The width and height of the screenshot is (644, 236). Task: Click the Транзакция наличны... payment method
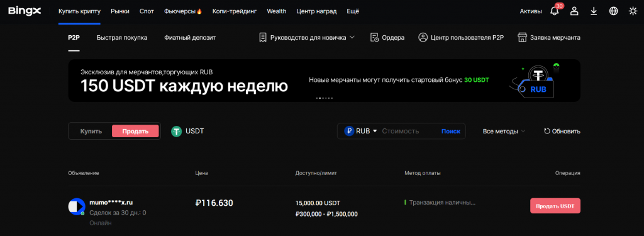442,202
